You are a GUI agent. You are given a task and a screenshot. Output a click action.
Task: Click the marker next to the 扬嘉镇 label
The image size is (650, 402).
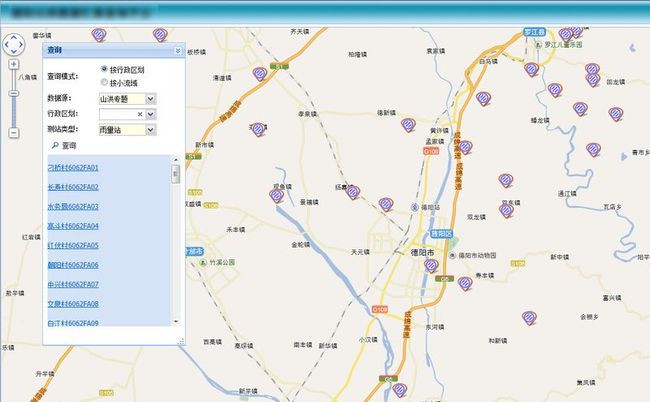(x=353, y=192)
